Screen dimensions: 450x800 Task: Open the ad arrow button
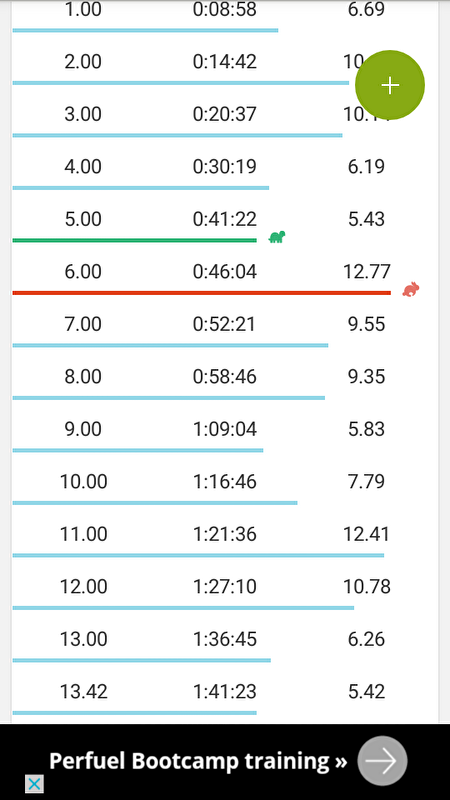tap(382, 761)
